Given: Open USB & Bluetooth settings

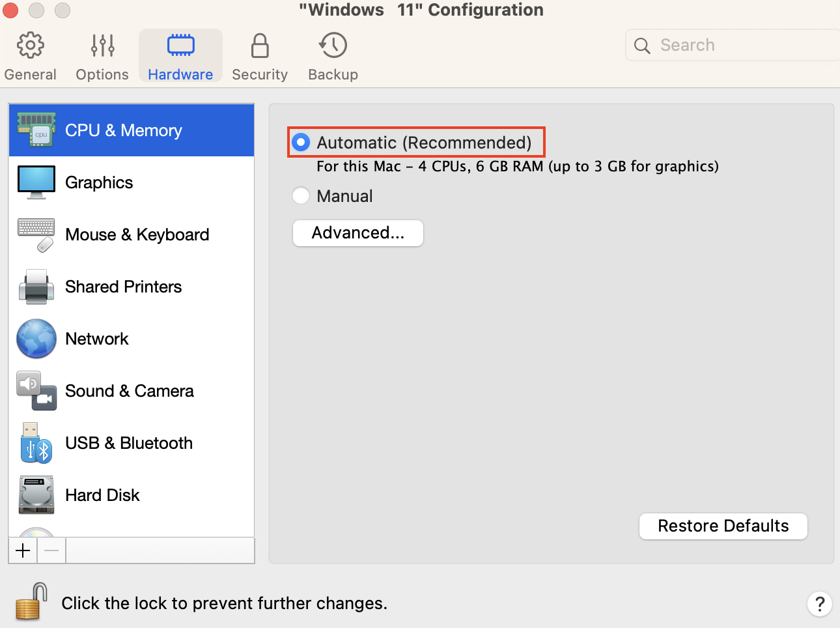Looking at the screenshot, I should [x=36, y=443].
